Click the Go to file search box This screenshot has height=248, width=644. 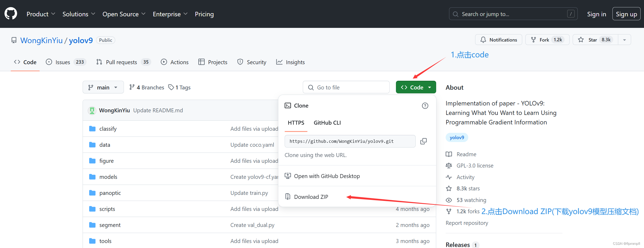click(x=346, y=87)
